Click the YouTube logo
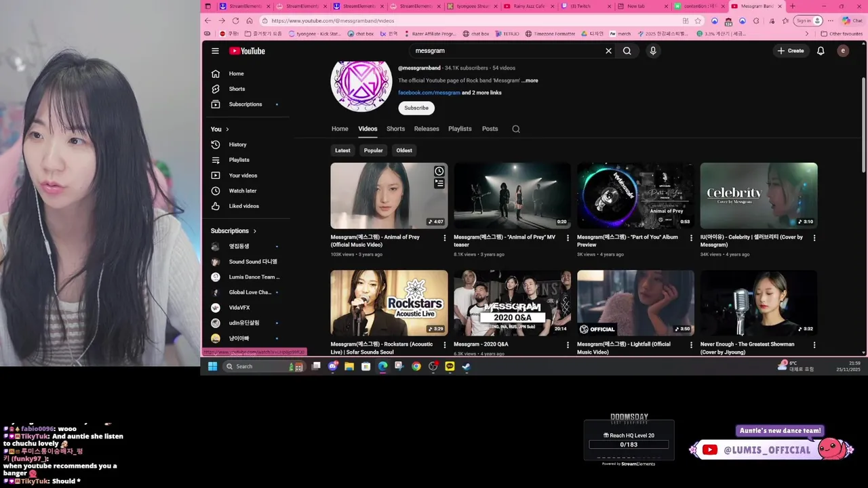Image resolution: width=868 pixels, height=488 pixels. click(x=247, y=51)
